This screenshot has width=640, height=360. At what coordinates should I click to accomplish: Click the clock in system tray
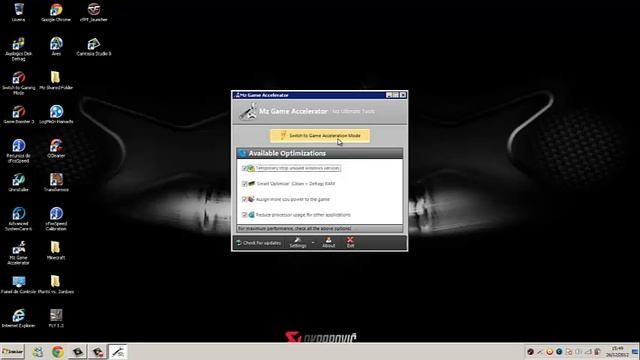click(x=617, y=351)
